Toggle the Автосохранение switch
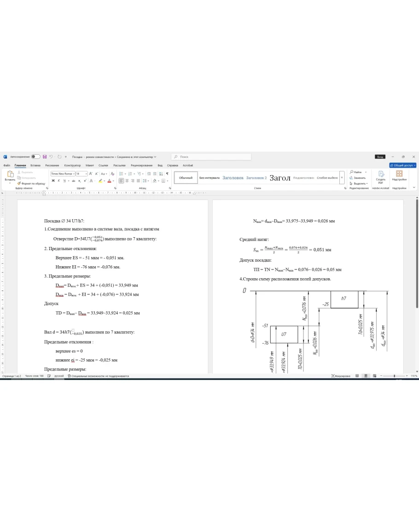Screen dimensions: 419x532 [x=35, y=157]
